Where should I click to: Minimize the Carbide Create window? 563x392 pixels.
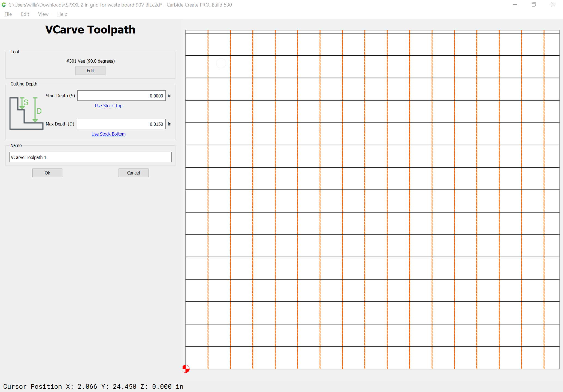click(x=515, y=5)
